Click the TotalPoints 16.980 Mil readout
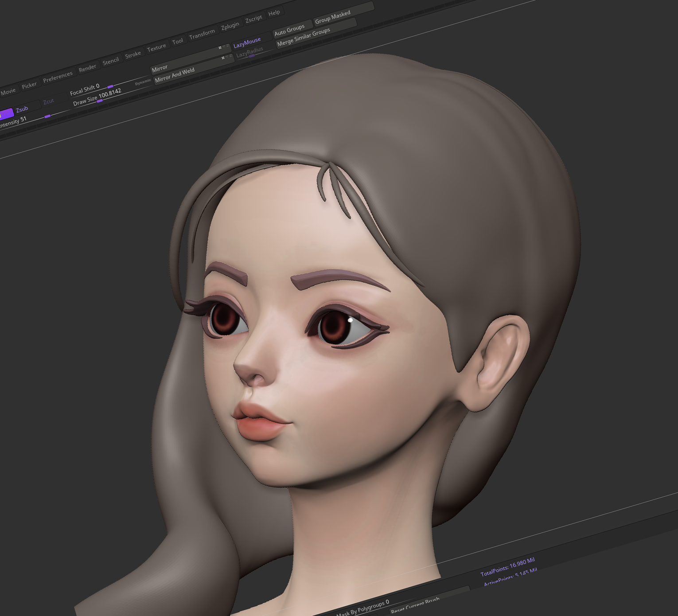678x616 pixels. [x=508, y=567]
